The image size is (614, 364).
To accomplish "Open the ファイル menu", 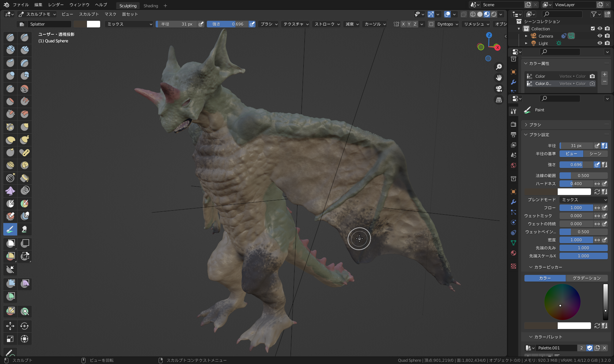I will pos(21,5).
